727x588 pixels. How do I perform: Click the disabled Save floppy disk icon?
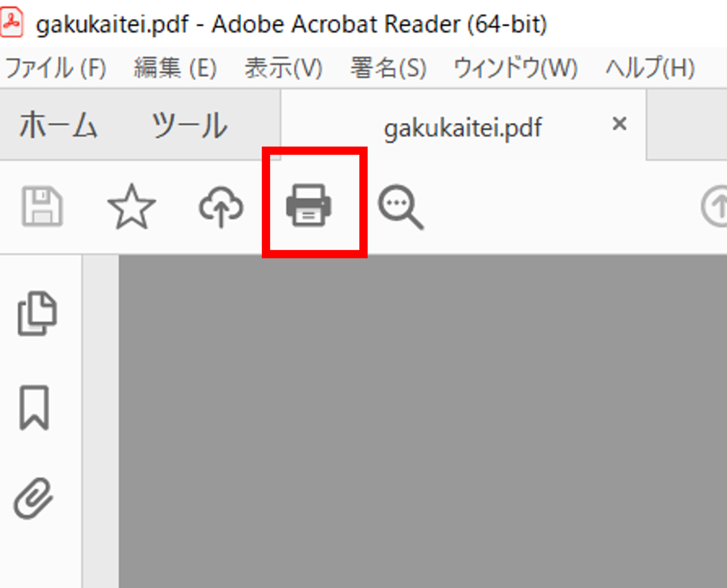[42, 207]
